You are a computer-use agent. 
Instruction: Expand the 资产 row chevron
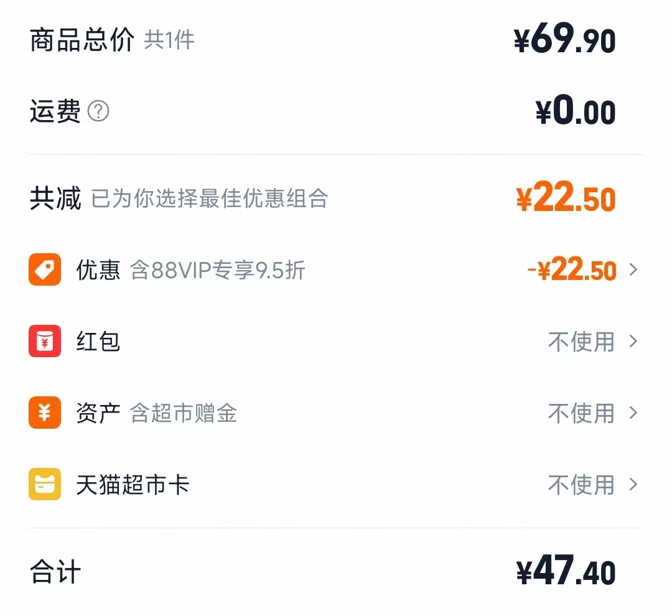tap(633, 413)
